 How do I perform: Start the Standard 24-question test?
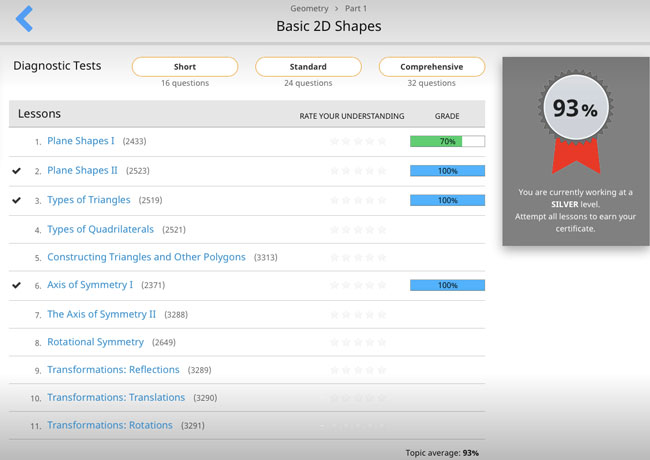[308, 67]
